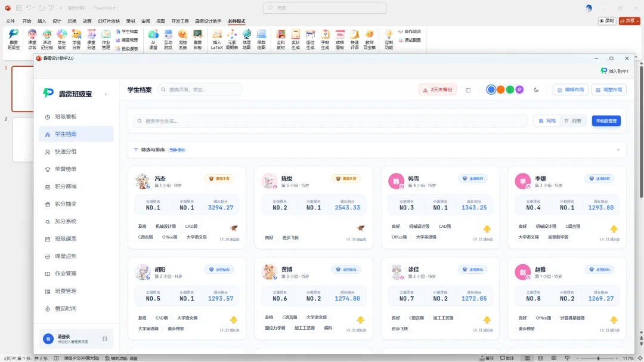Open 荣誉榜单 in the sidebar
Screen dimensions: 644x362
(x=76, y=169)
